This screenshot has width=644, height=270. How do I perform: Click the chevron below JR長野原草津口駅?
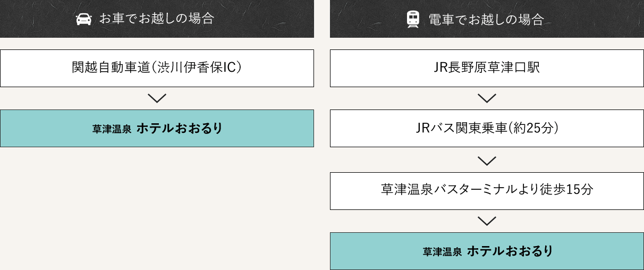pos(487,98)
